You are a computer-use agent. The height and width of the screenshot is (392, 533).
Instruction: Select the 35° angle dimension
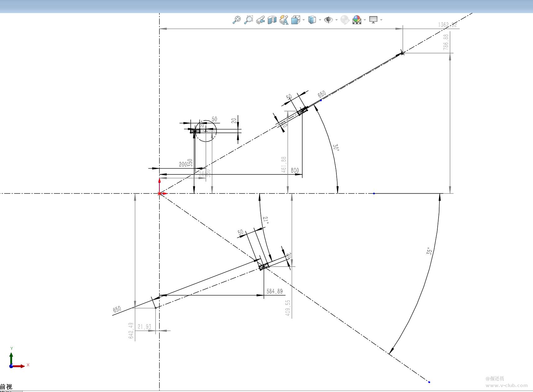(430, 251)
